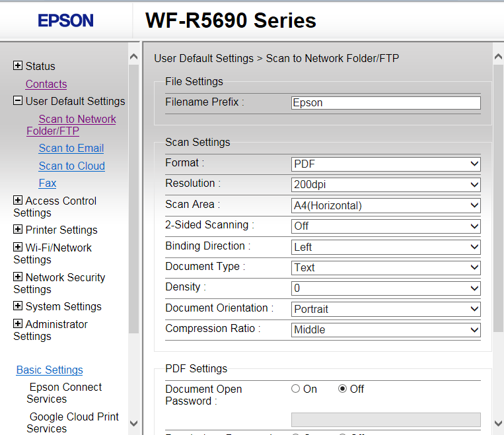Image resolution: width=504 pixels, height=435 pixels.
Task: Expand the Wi-Fi/Network Settings plus icon
Action: click(18, 248)
